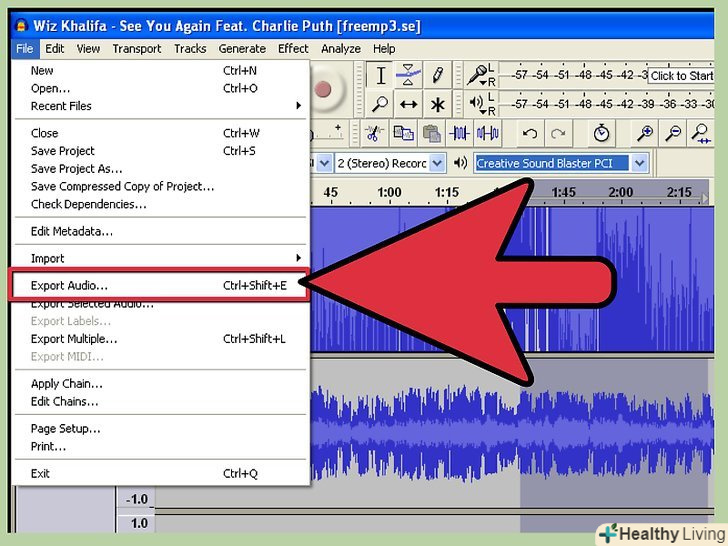Image resolution: width=728 pixels, height=546 pixels.
Task: Open the Edit menu
Action: click(54, 49)
